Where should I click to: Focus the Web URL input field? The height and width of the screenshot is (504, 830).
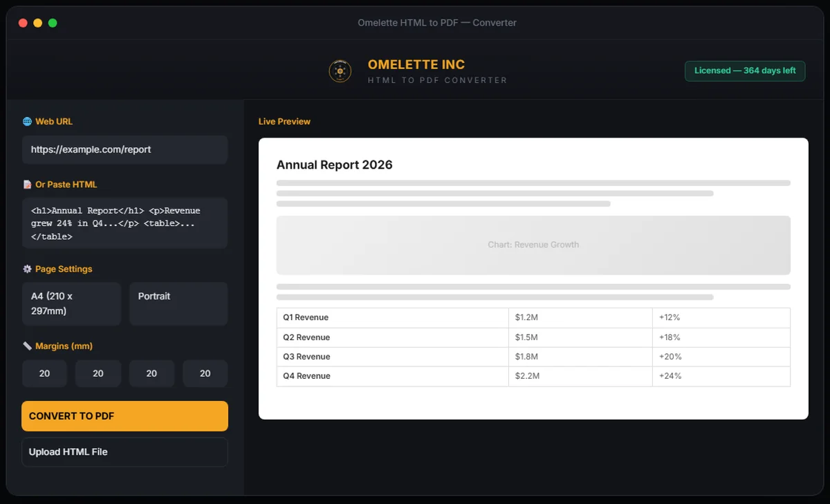(x=124, y=149)
